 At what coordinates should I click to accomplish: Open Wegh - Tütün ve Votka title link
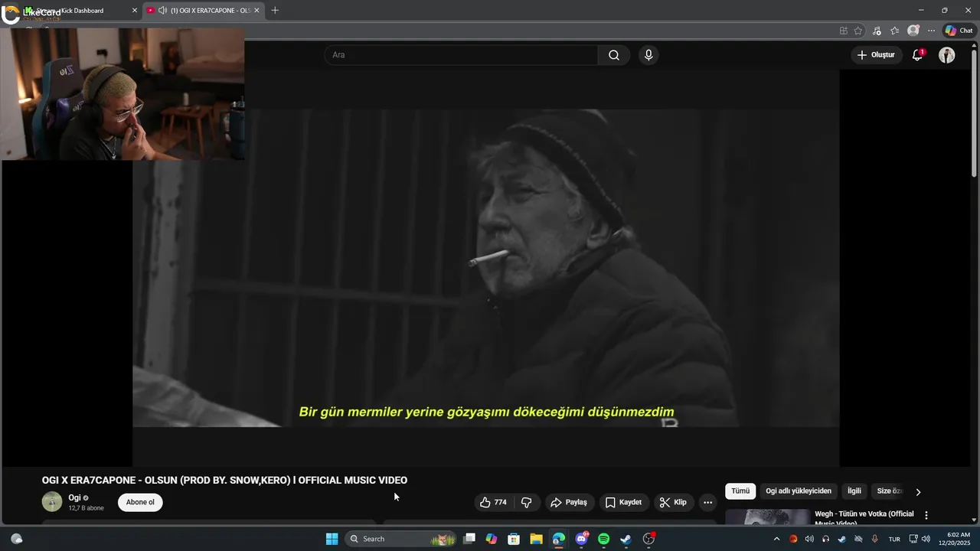point(864,518)
